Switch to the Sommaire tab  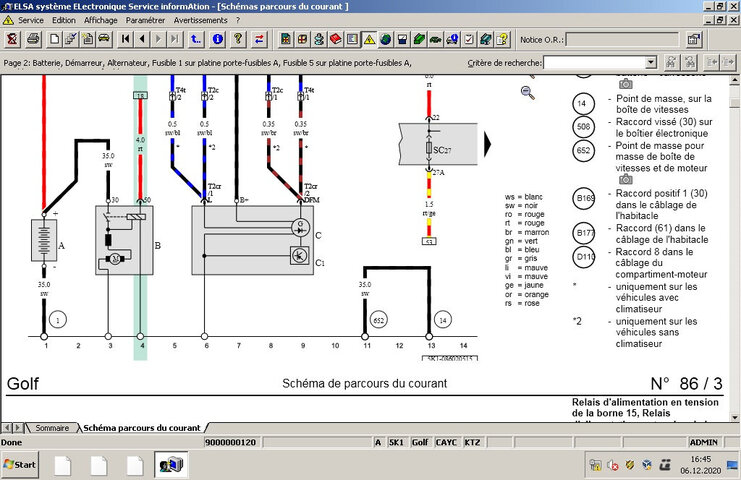tap(52, 428)
